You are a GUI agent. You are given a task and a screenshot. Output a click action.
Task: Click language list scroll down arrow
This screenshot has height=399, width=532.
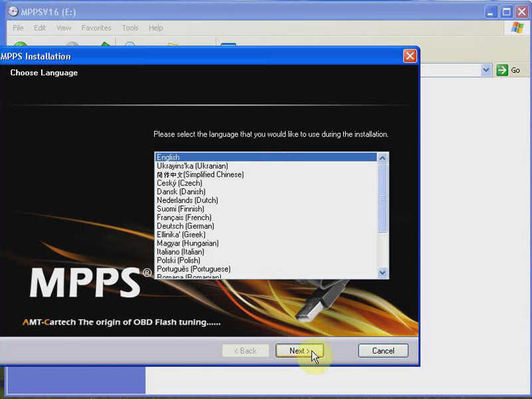383,273
